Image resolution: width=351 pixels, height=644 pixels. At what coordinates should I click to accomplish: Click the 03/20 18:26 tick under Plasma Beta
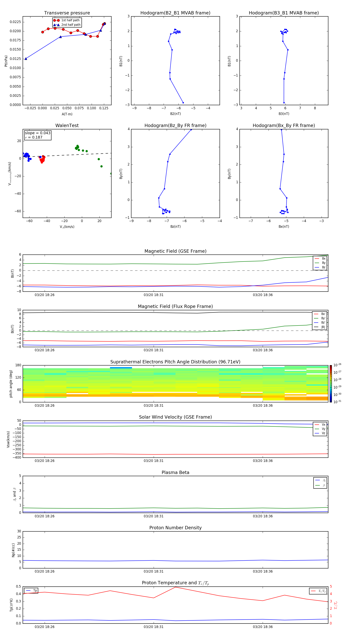44,516
